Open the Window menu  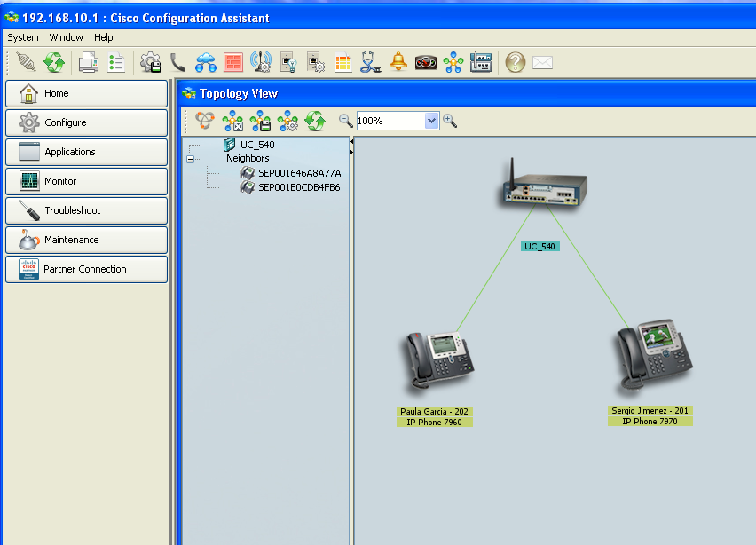[x=66, y=37]
